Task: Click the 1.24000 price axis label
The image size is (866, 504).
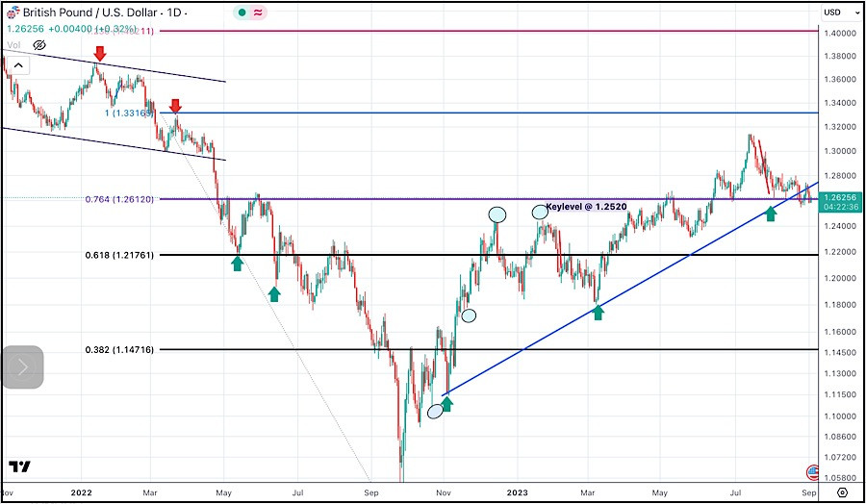Action: [839, 226]
